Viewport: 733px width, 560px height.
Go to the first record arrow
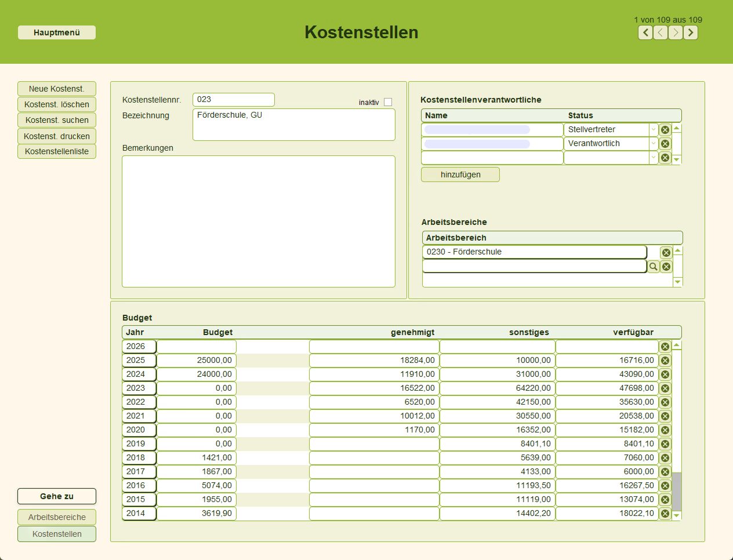[x=645, y=32]
